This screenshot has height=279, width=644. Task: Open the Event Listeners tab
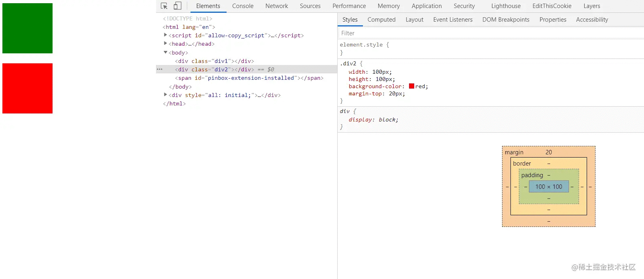pos(453,20)
